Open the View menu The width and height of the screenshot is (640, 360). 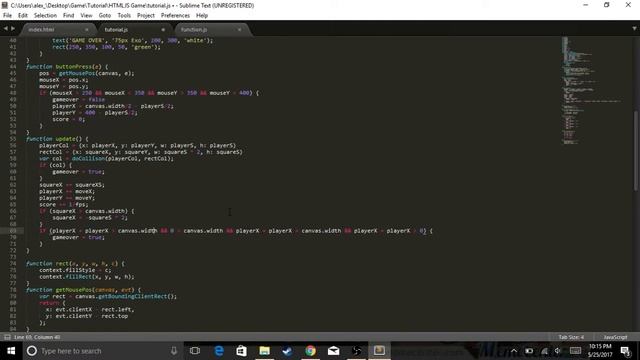coord(86,16)
